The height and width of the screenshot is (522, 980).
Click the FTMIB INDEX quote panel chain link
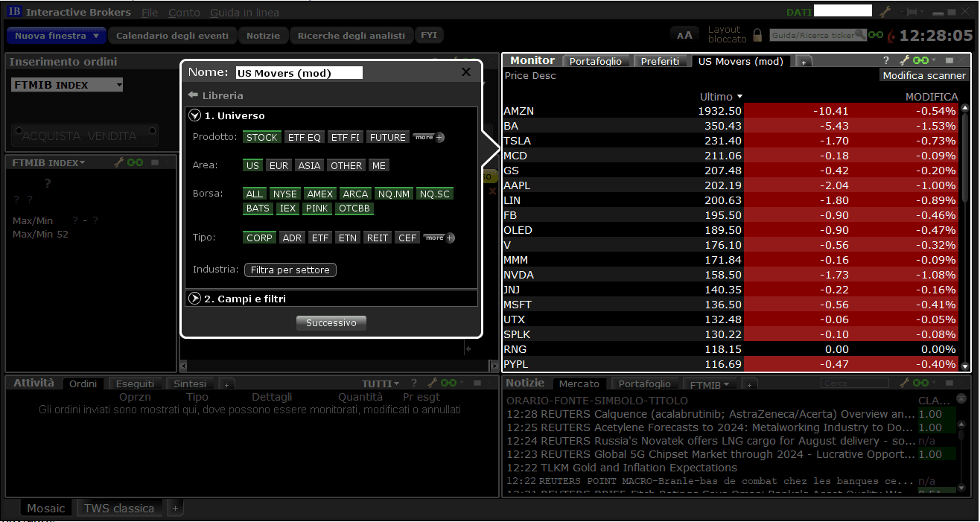pyautogui.click(x=136, y=162)
